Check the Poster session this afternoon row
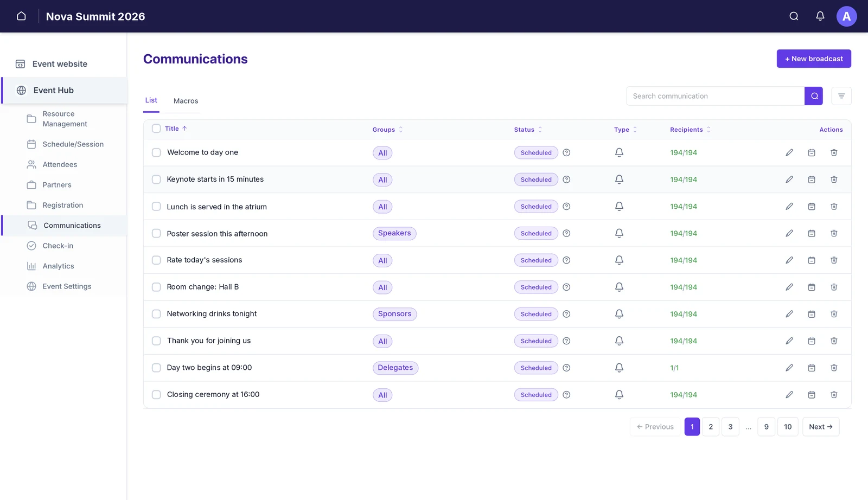This screenshot has height=500, width=868. click(x=156, y=233)
